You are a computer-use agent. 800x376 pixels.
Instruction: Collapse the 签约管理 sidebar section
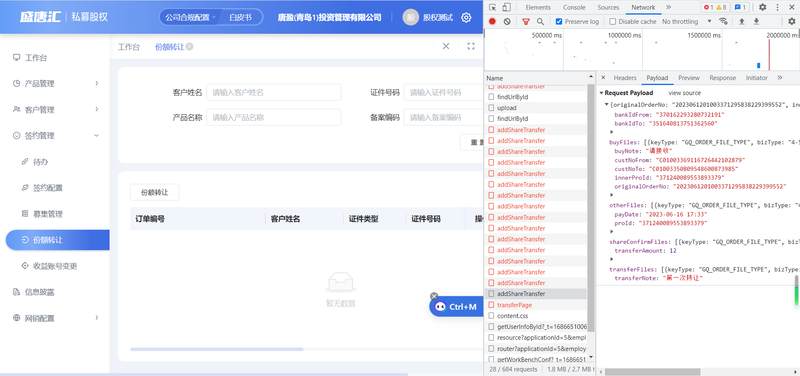tap(55, 136)
